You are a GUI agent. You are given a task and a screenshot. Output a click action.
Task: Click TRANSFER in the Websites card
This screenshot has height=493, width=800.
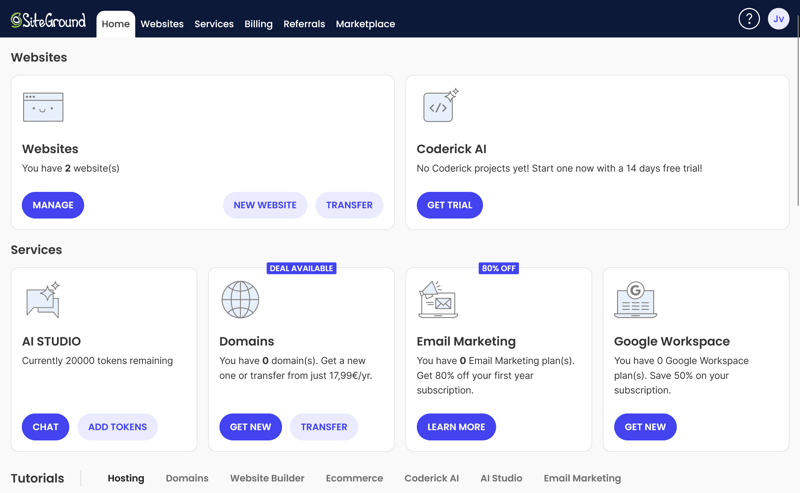point(349,205)
